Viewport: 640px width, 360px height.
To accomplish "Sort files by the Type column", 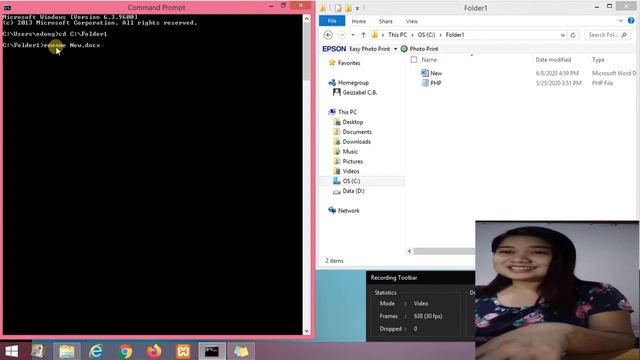I will point(598,60).
